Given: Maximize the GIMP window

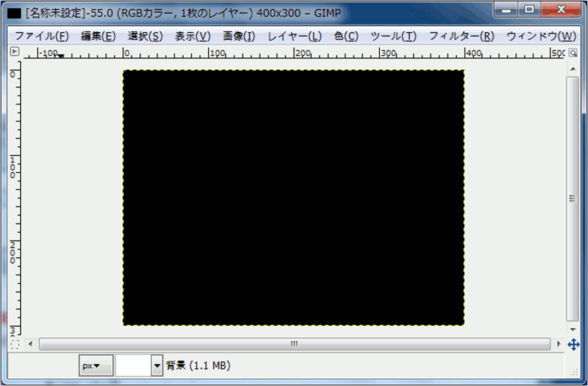Looking at the screenshot, I should click(528, 10).
